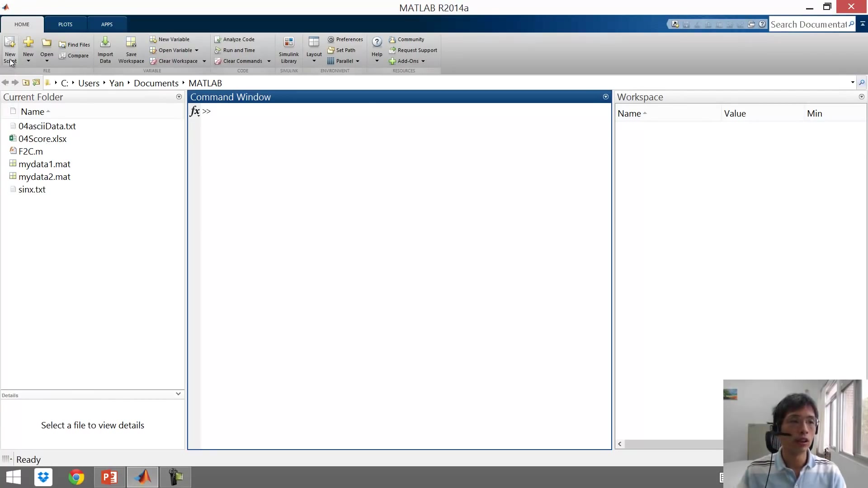Expand the Add-Ons dropdown
The height and width of the screenshot is (488, 868).
pos(423,61)
